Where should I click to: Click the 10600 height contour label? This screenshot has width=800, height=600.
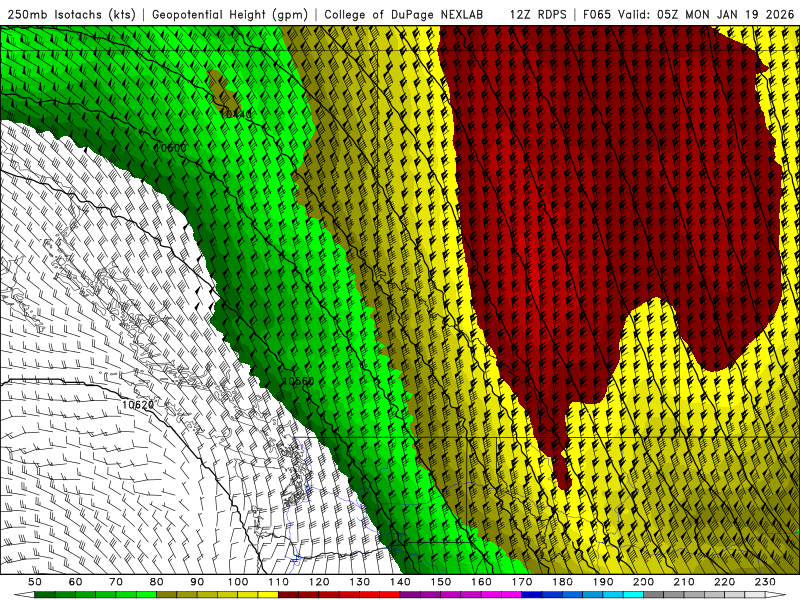coord(170,147)
